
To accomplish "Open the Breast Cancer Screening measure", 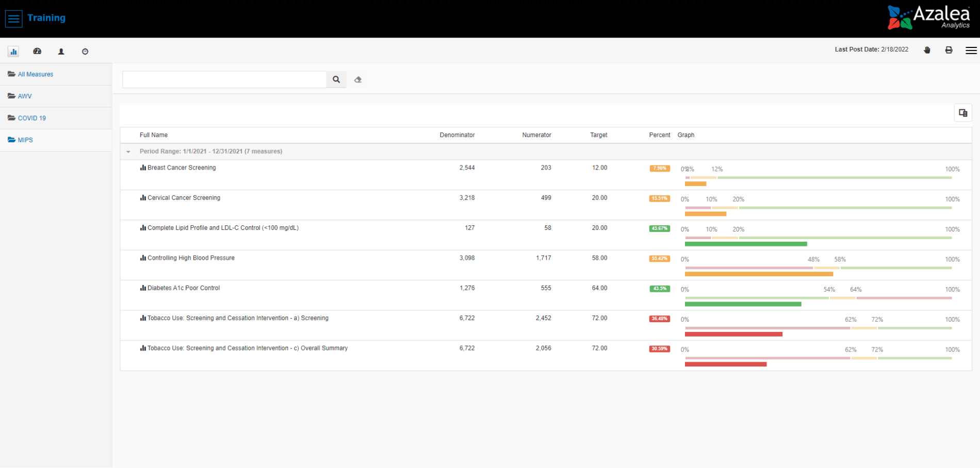I will (182, 168).
